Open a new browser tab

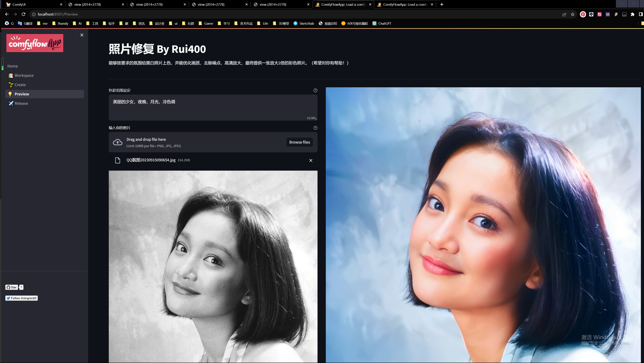pos(442,4)
